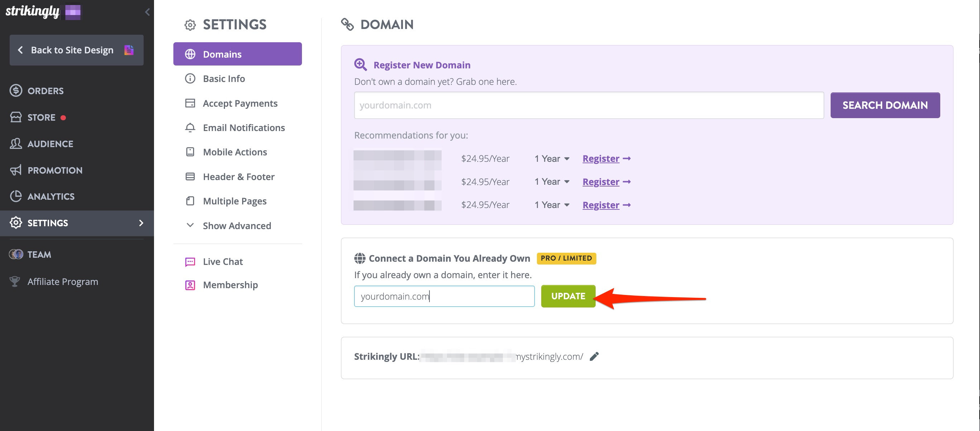Open the second recommendation's 1 Year dropdown
This screenshot has height=431, width=980.
pyautogui.click(x=552, y=182)
